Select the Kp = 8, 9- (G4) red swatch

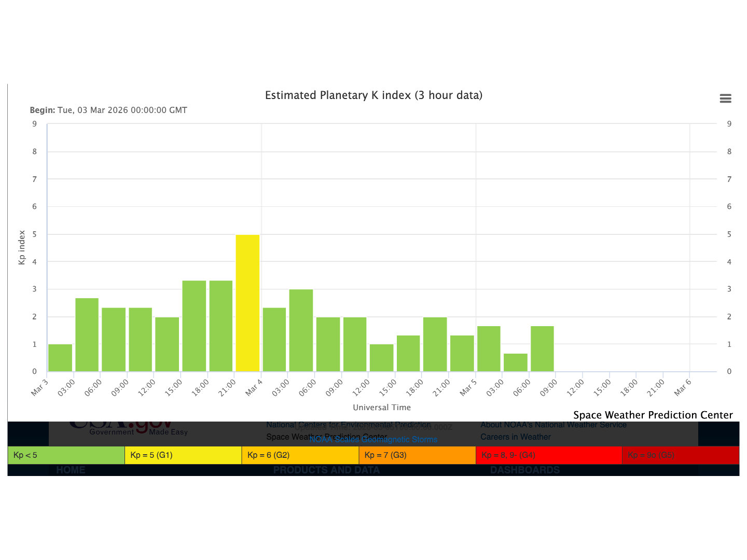548,455
